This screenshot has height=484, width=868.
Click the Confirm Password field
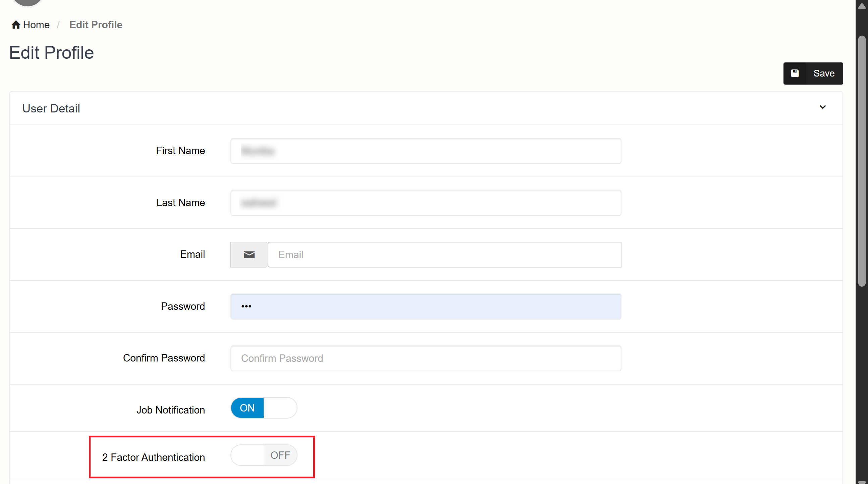pyautogui.click(x=426, y=358)
